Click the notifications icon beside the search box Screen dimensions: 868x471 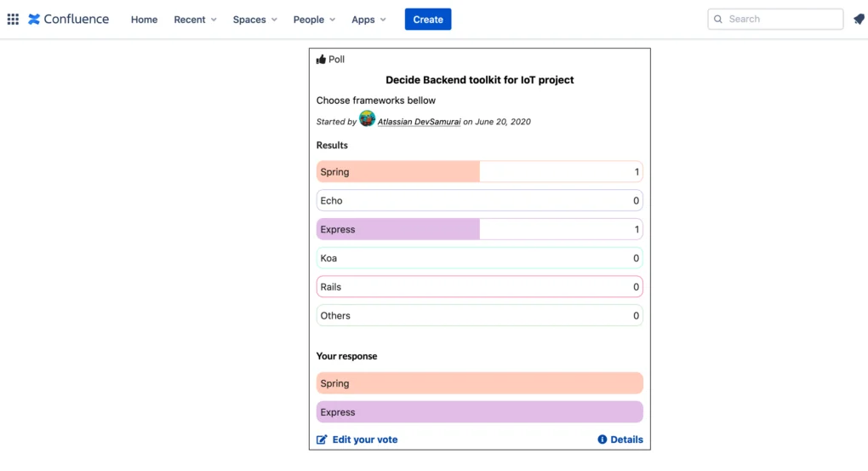859,20
